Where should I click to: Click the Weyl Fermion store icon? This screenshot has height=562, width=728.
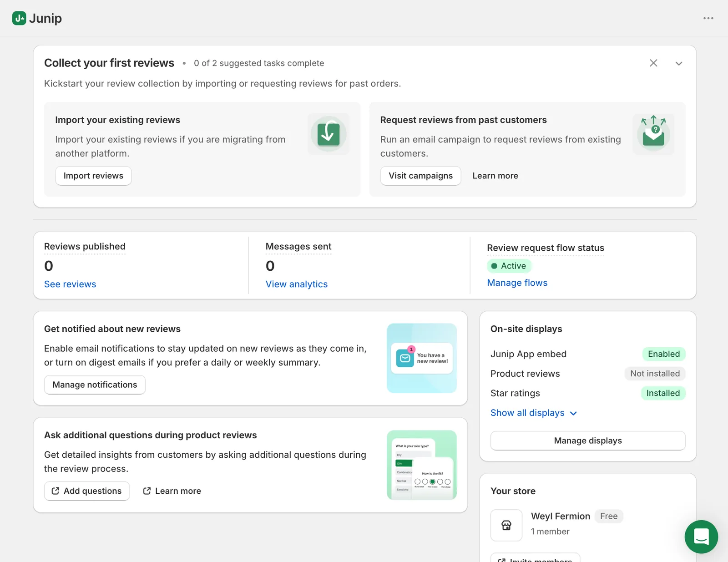tap(506, 525)
